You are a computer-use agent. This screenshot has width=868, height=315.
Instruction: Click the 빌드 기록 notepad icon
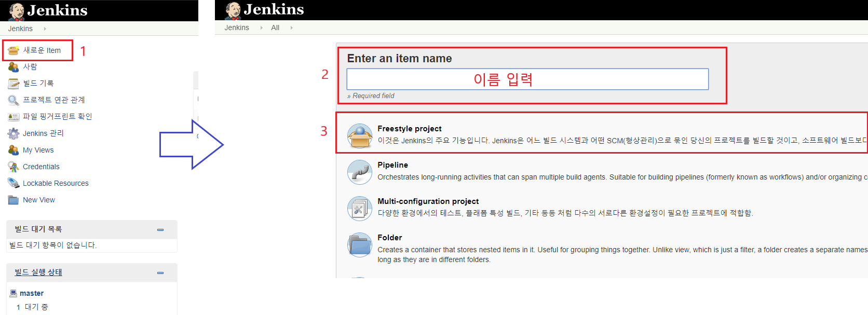point(13,84)
